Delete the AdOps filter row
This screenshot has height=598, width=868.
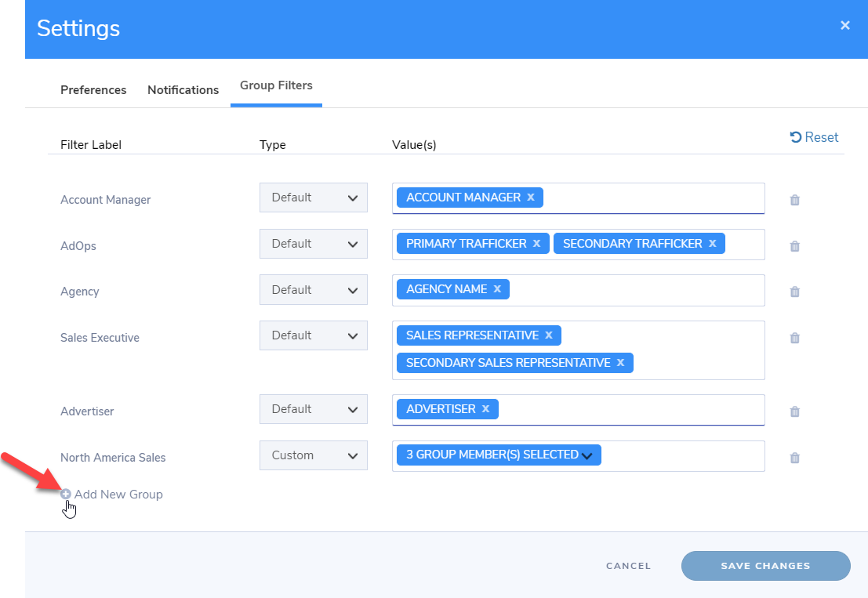tap(794, 245)
